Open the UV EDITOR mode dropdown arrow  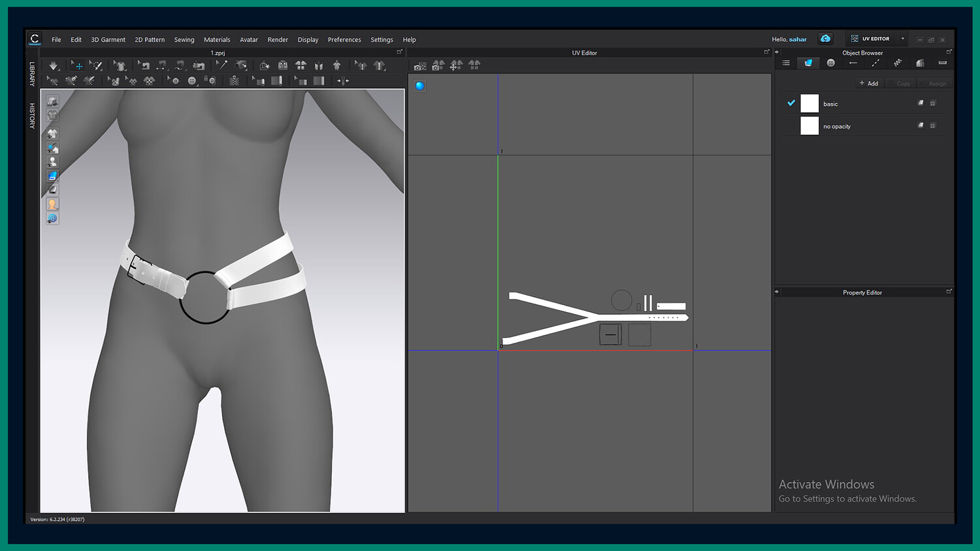pyautogui.click(x=903, y=39)
